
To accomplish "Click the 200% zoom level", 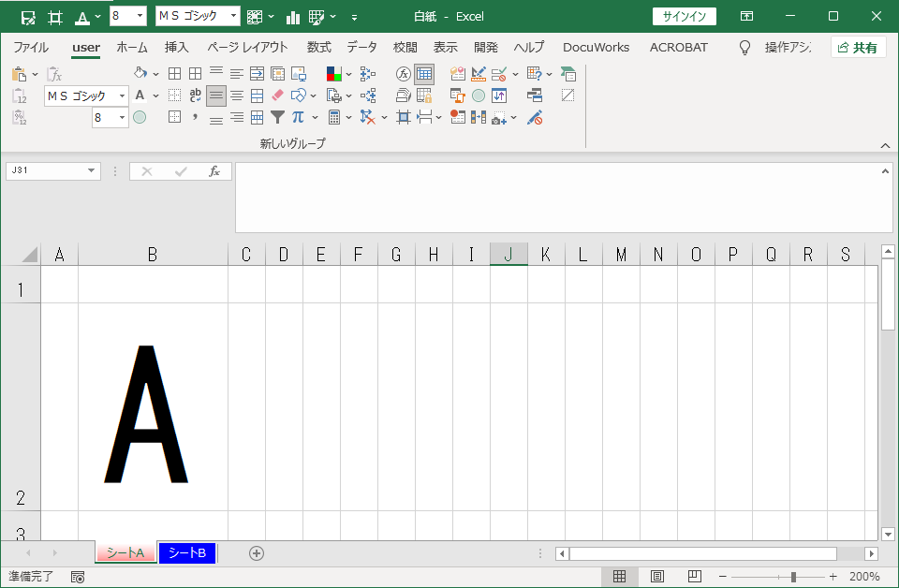I will pyautogui.click(x=864, y=577).
